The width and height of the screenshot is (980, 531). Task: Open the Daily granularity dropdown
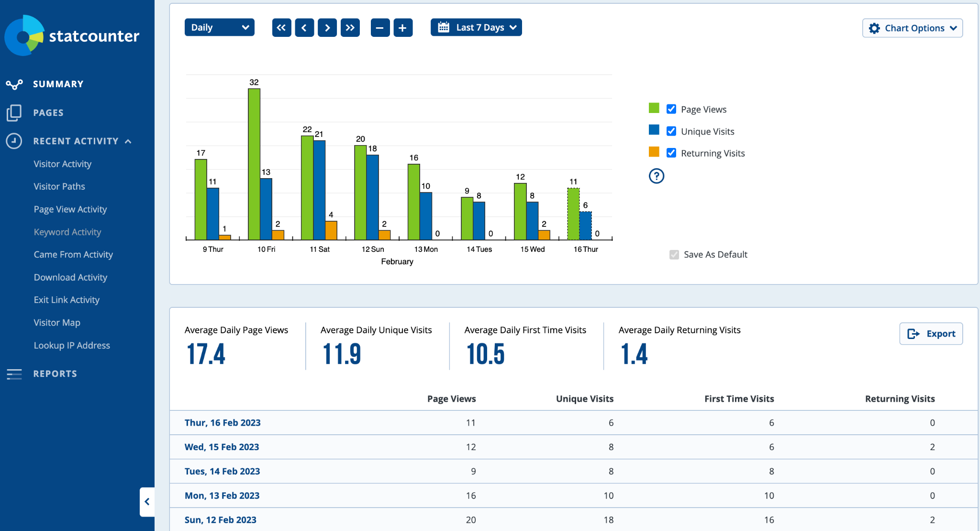coord(219,28)
